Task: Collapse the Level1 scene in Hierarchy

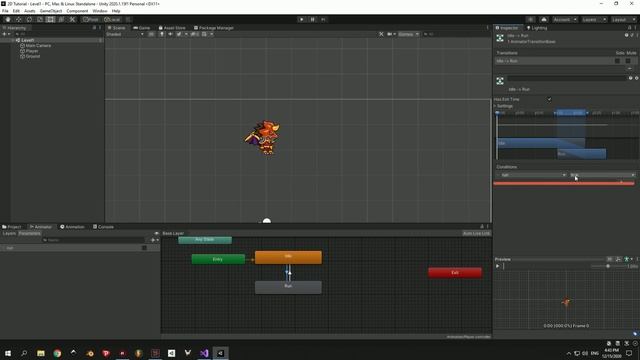Action: pyautogui.click(x=13, y=40)
